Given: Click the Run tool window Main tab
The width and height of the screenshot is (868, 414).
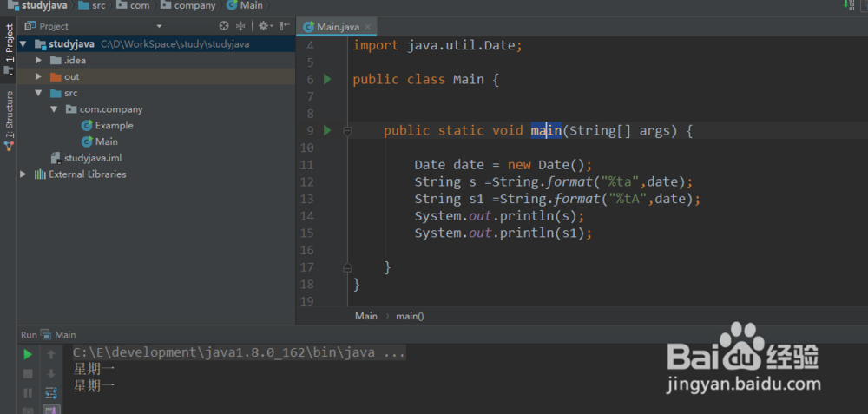Looking at the screenshot, I should [x=59, y=335].
